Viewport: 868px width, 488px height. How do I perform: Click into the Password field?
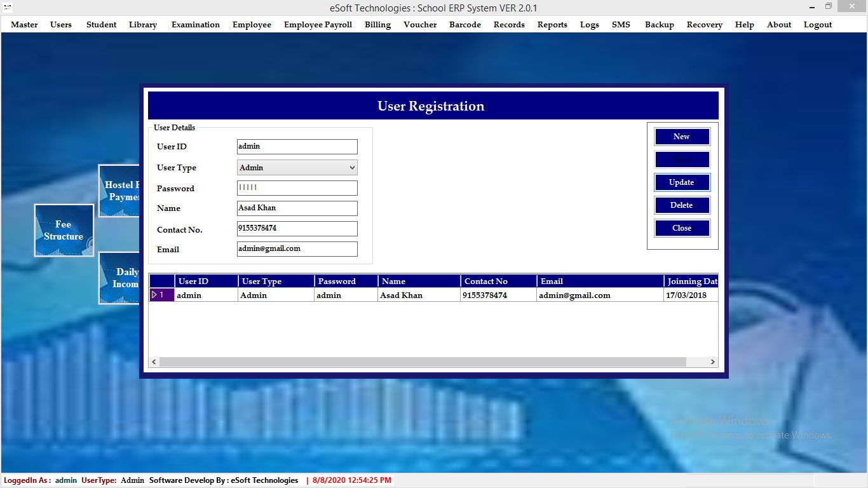pos(297,188)
